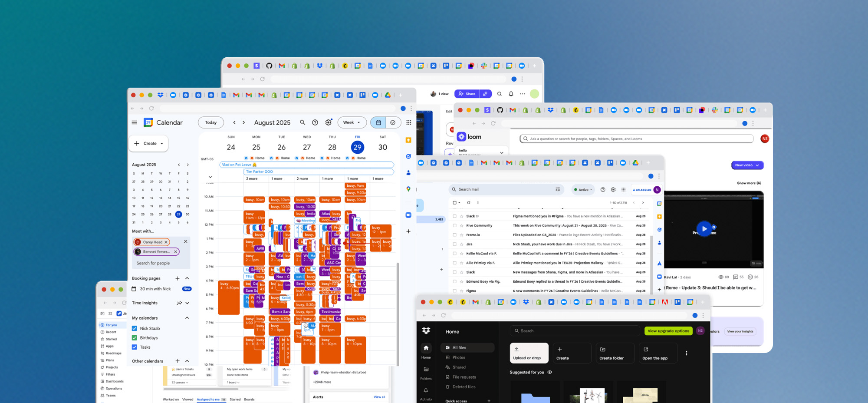
Task: Show Gmail search options filter icon
Action: (x=558, y=189)
